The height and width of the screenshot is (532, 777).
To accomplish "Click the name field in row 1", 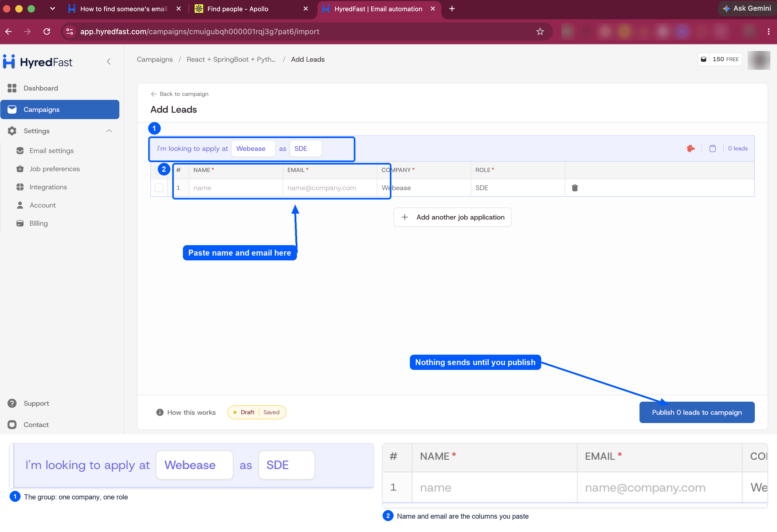I will [236, 187].
